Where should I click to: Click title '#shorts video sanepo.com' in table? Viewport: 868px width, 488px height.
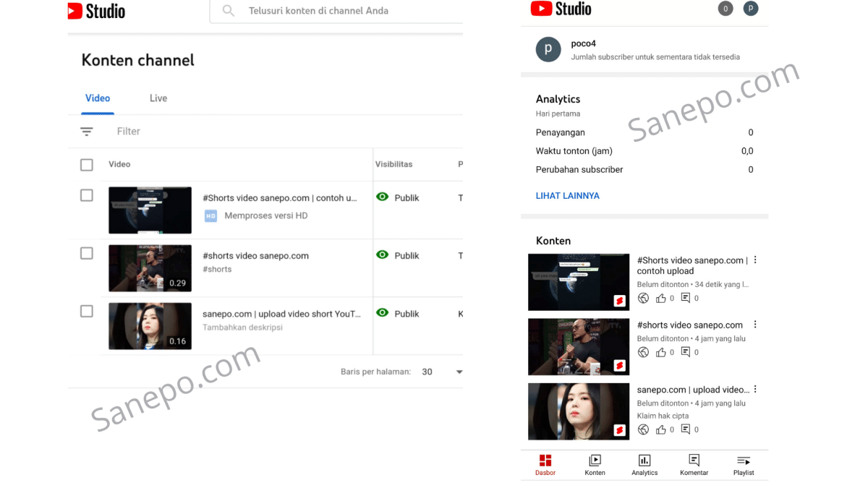256,256
